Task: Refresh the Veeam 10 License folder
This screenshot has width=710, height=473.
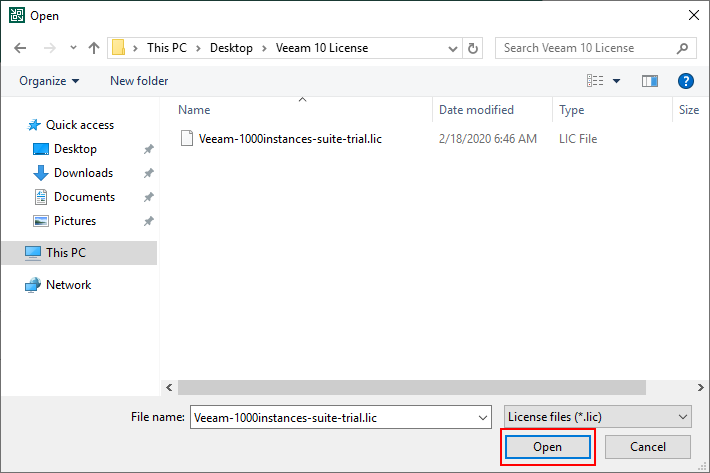Action: point(472,48)
